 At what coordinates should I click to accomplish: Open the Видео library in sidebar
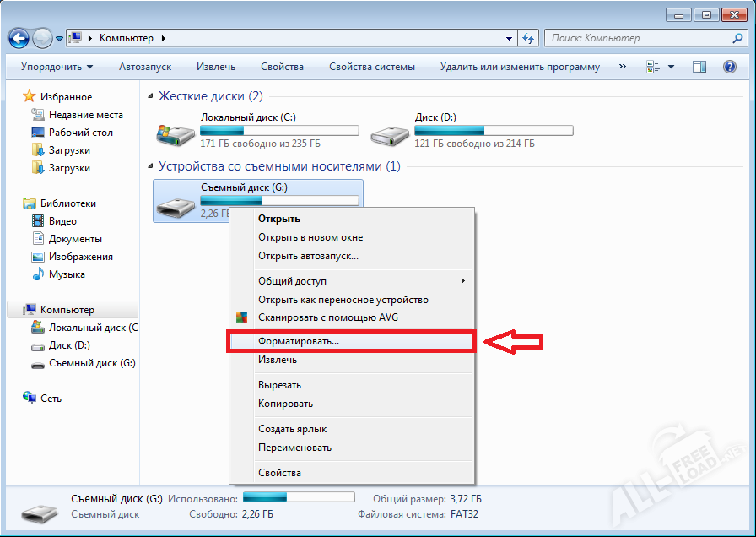click(62, 221)
